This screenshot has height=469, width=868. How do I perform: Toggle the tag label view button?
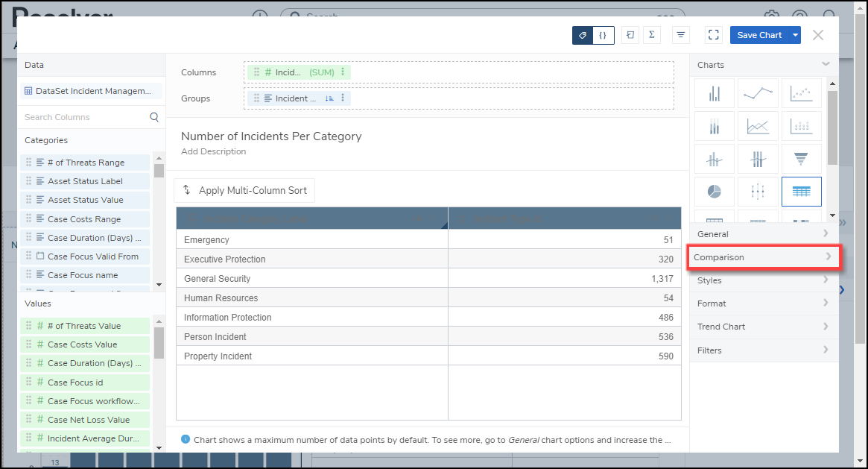click(x=583, y=35)
